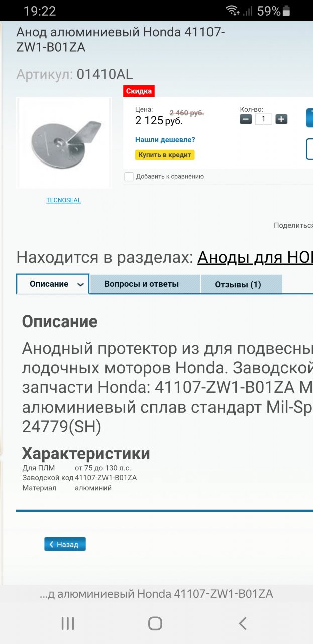The height and width of the screenshot is (644, 313).
Task: Tap the plus quantity button
Action: pos(281,119)
